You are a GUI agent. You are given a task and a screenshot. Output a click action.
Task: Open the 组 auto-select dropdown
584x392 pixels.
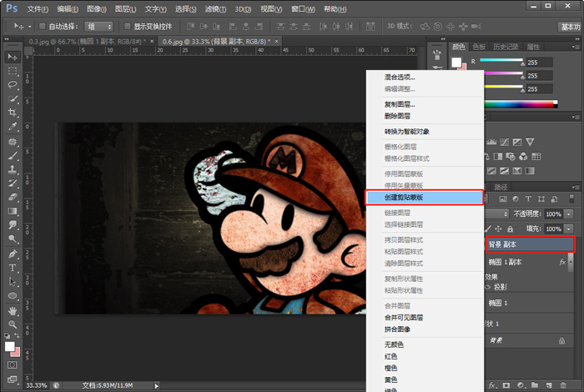(100, 26)
